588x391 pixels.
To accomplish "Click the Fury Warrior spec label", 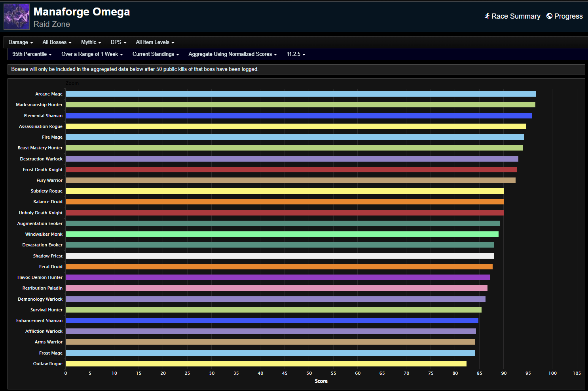I will 49,180.
